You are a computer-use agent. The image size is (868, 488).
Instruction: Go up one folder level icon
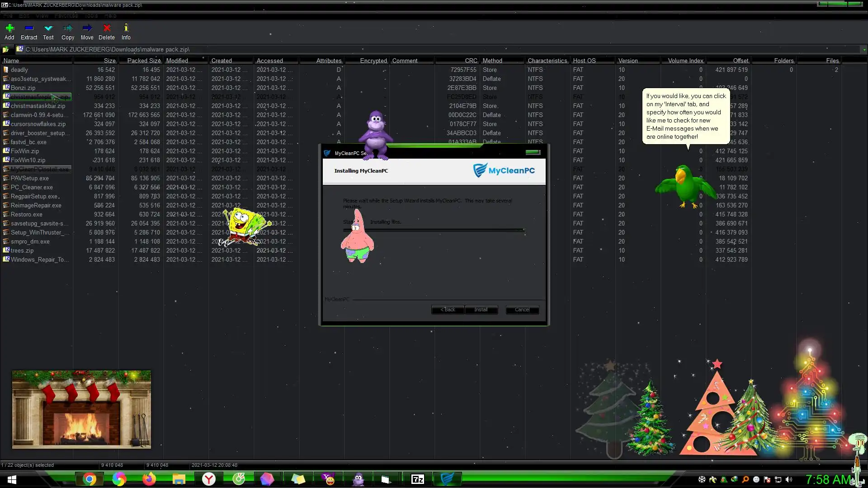pyautogui.click(x=5, y=49)
